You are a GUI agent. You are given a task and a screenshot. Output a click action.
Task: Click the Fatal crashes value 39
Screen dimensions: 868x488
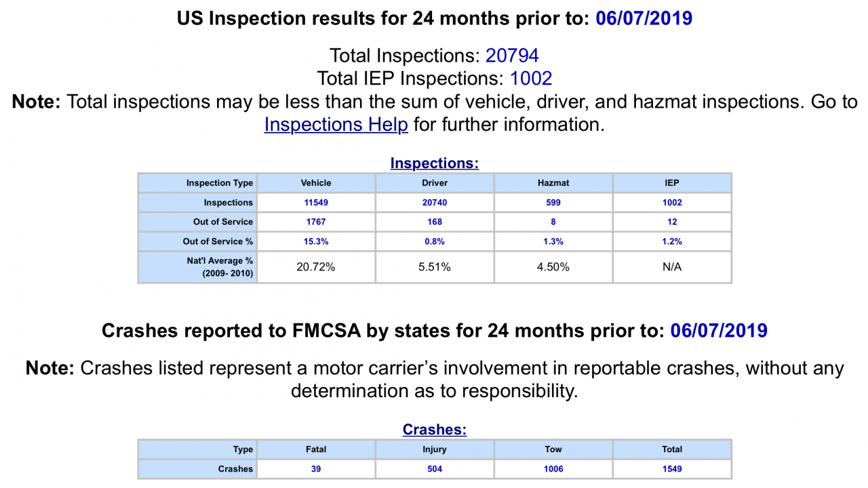[316, 469]
